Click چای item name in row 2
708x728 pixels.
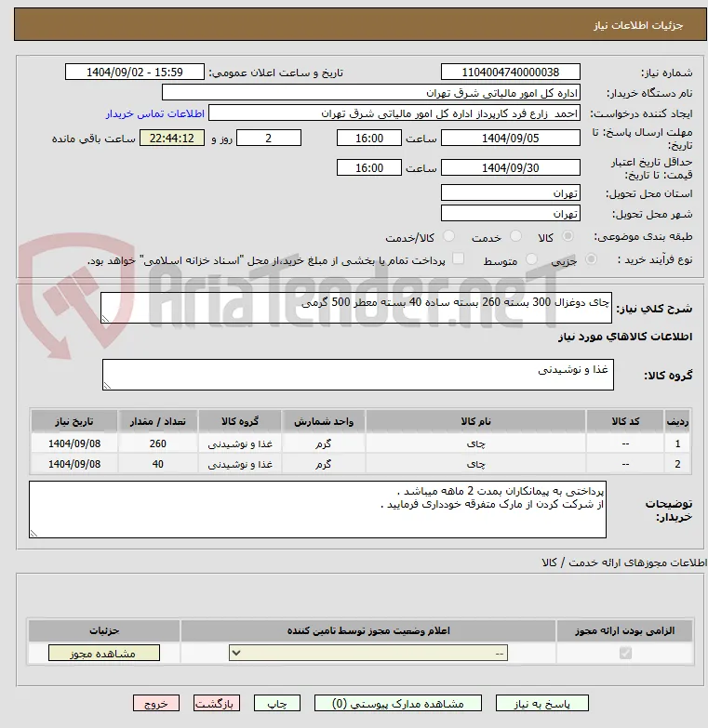tap(475, 464)
